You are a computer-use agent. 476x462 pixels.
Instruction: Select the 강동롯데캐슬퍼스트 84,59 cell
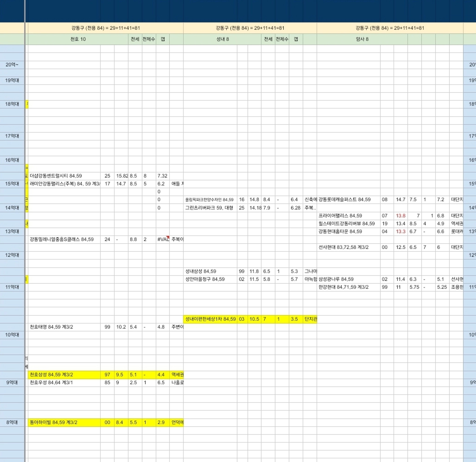point(348,200)
